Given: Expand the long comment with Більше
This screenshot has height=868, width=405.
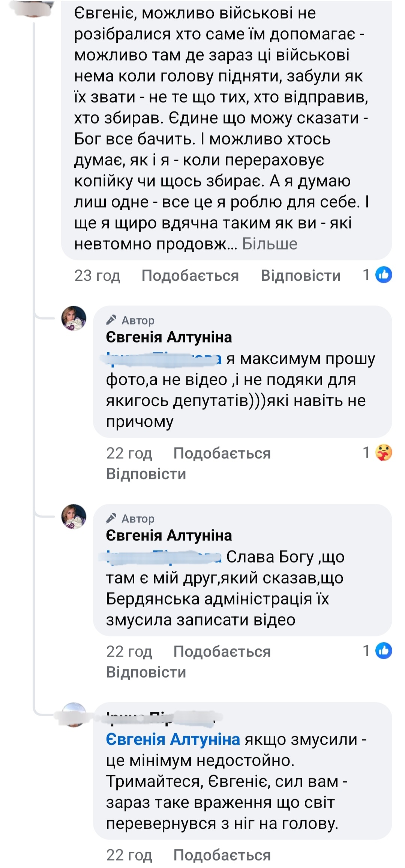Looking at the screenshot, I should tap(269, 244).
